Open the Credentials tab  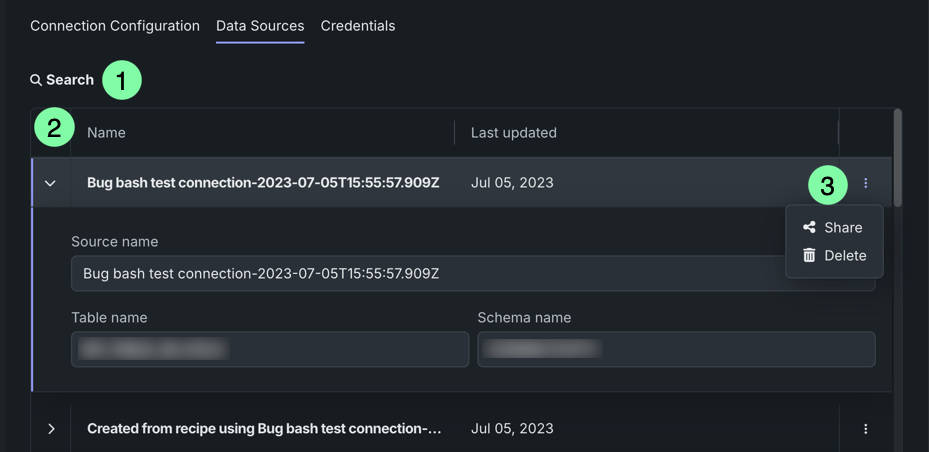(358, 26)
